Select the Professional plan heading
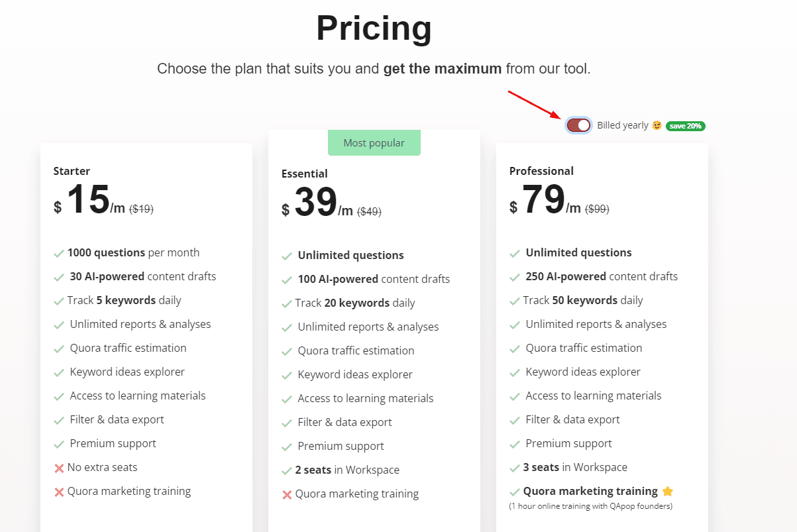 click(x=541, y=171)
